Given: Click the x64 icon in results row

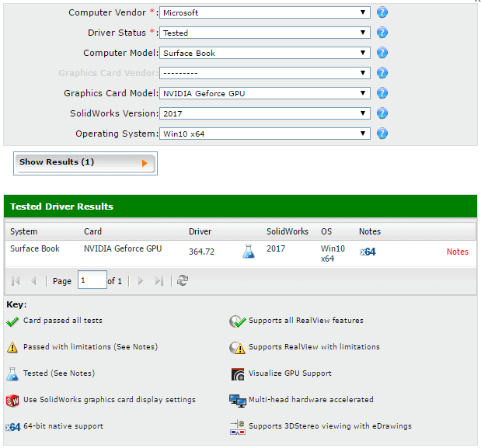Looking at the screenshot, I should 368,252.
